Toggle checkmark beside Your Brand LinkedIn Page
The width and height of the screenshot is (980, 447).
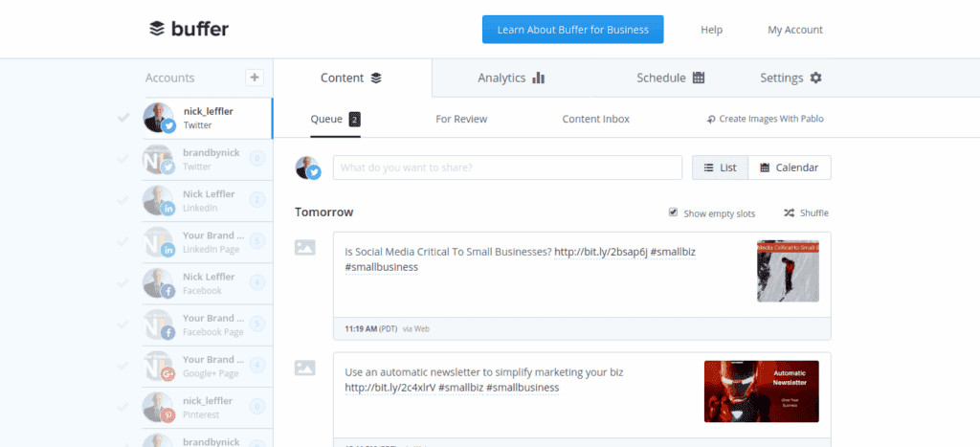click(x=123, y=241)
